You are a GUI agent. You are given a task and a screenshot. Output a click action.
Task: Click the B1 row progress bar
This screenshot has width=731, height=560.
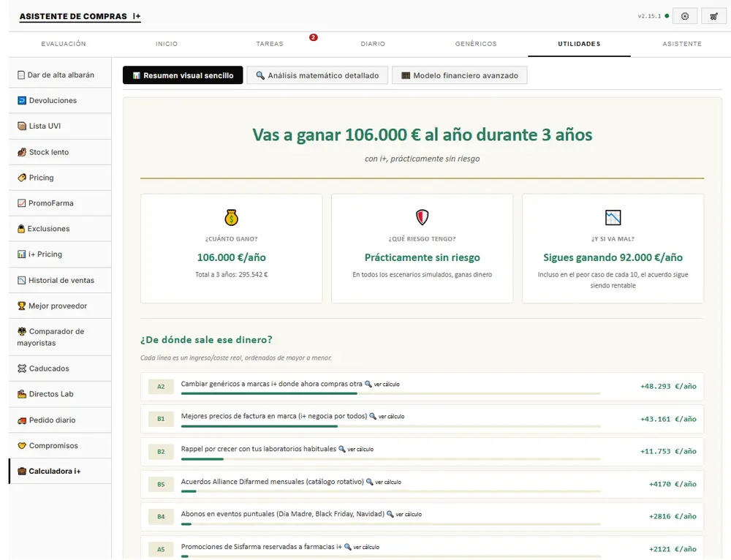point(390,427)
